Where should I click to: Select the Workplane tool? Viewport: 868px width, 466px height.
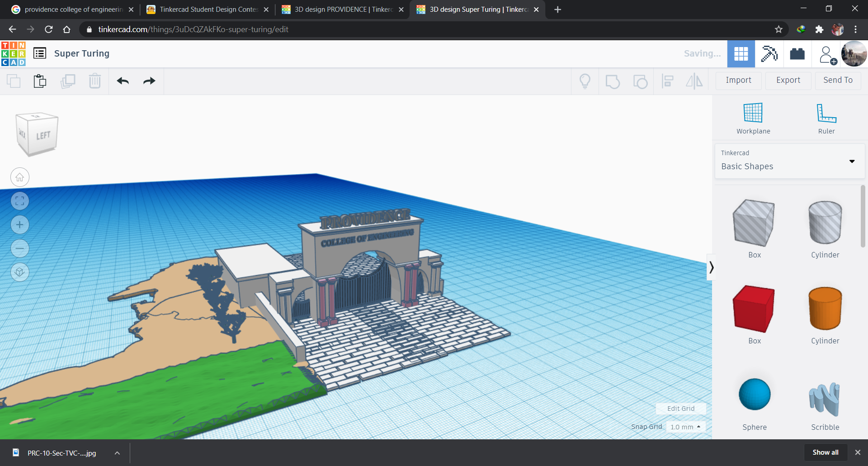[x=753, y=119]
